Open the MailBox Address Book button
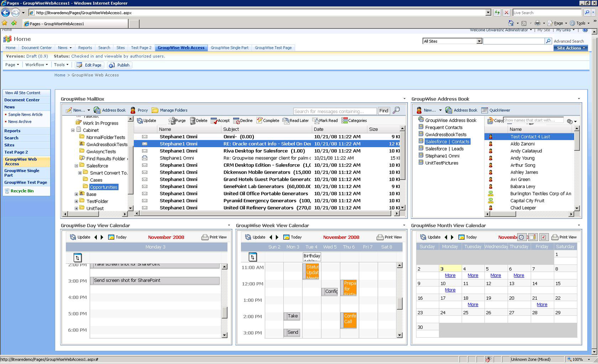Screen dimensions: 598x364 [x=110, y=110]
